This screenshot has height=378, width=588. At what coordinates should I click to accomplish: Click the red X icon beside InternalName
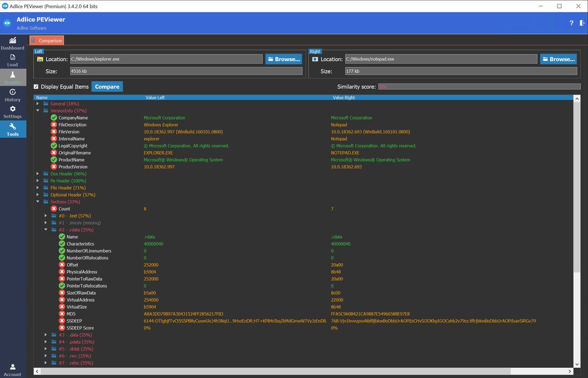[x=54, y=139]
